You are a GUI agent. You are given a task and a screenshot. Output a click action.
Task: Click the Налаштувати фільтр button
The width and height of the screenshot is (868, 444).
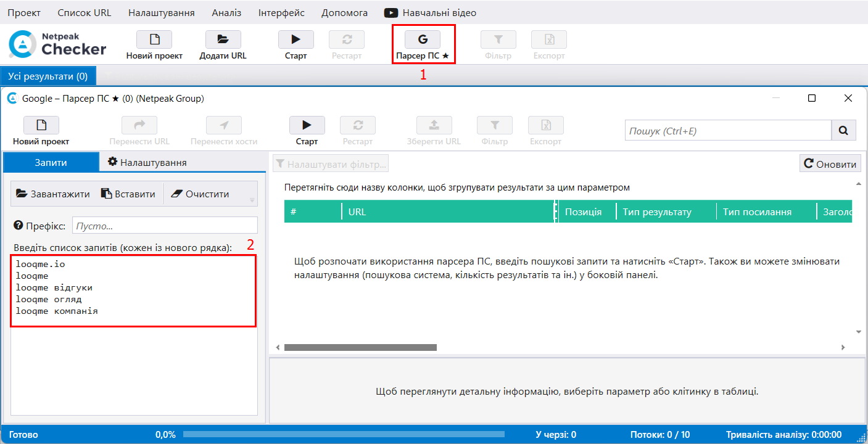pyautogui.click(x=331, y=164)
